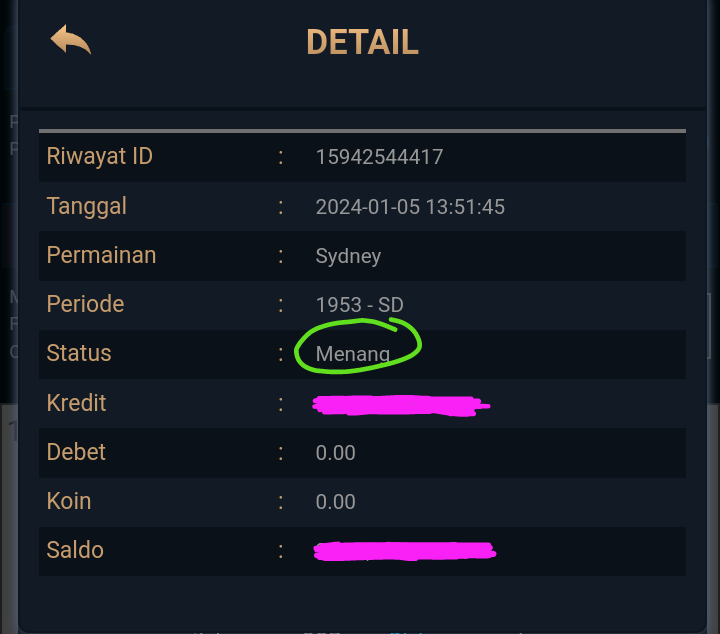
Task: Select the Koin label
Action: 69,502
